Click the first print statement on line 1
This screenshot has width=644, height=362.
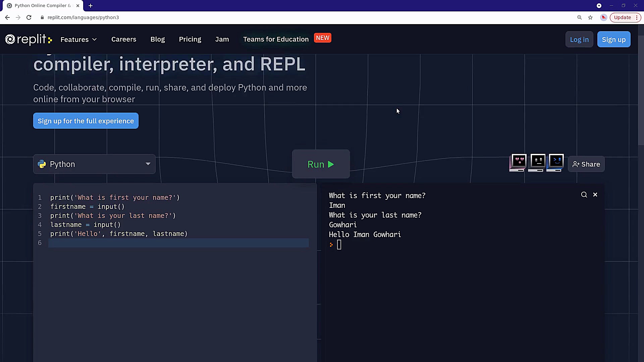tap(115, 197)
